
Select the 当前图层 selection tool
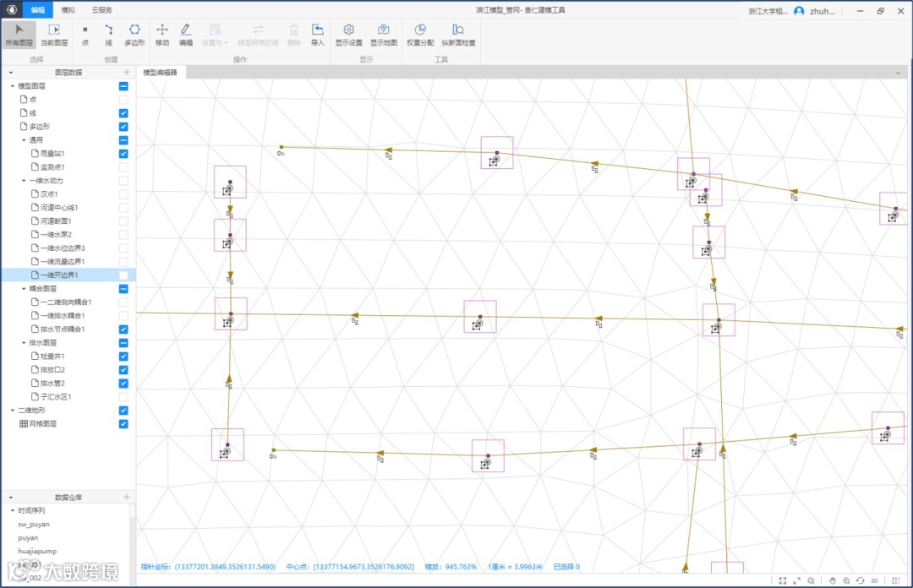coord(54,35)
